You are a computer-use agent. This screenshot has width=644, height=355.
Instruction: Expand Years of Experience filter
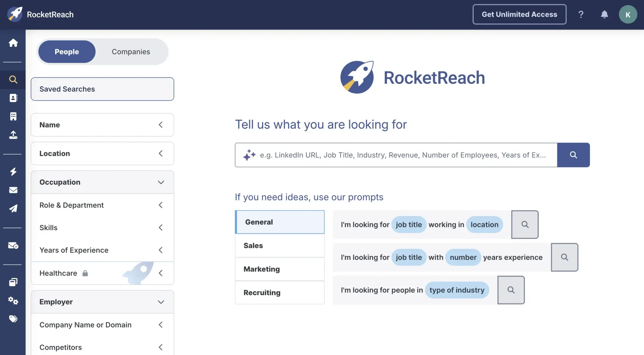pos(102,250)
